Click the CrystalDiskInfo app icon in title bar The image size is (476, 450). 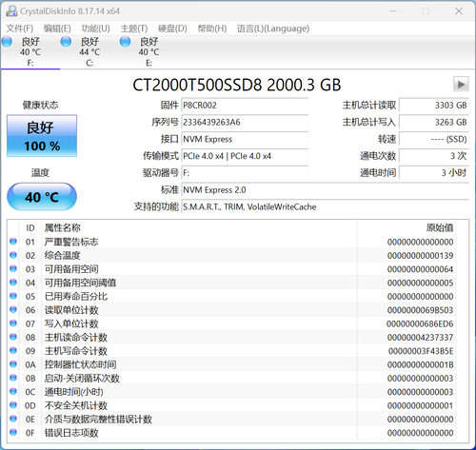11,11
